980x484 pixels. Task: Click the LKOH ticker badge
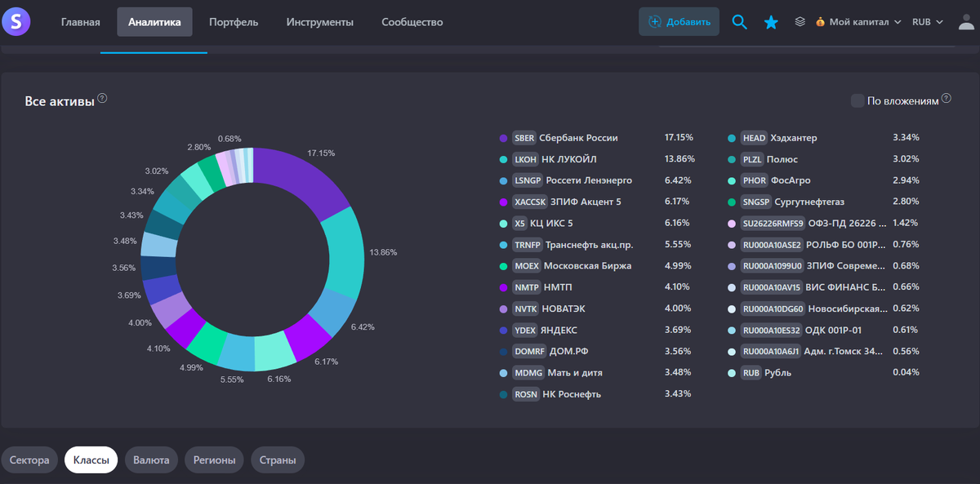[525, 159]
